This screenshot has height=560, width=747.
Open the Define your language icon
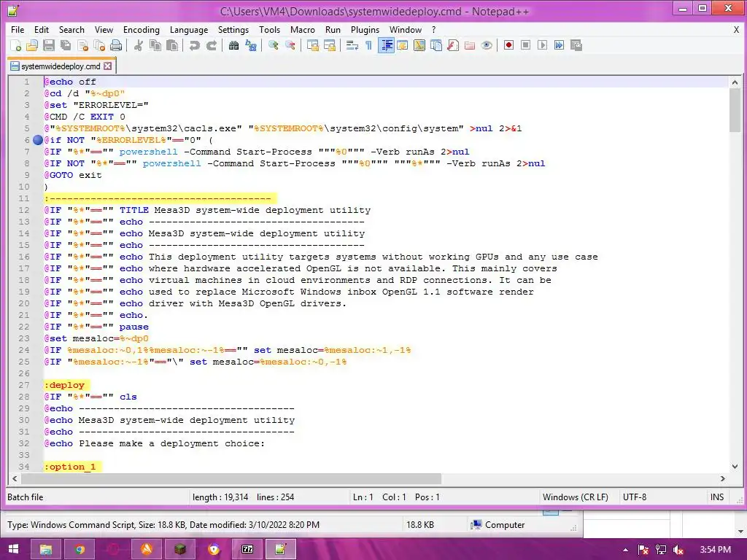click(x=403, y=45)
